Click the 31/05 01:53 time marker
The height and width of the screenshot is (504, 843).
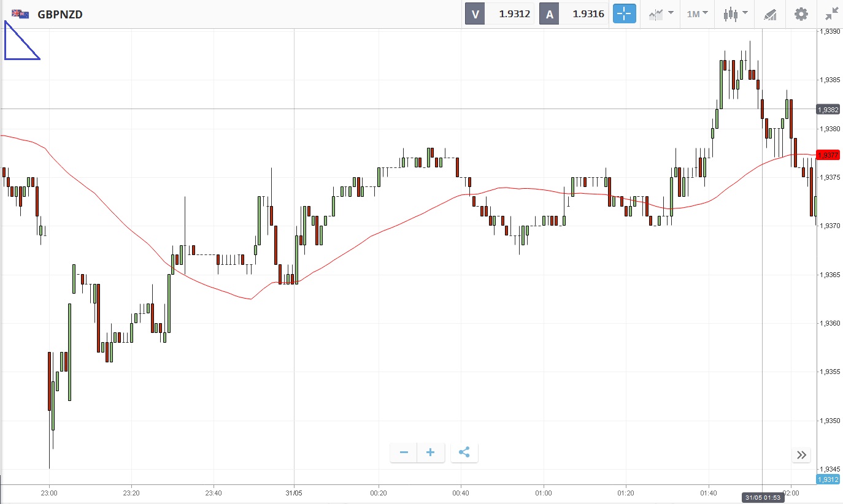click(x=762, y=497)
